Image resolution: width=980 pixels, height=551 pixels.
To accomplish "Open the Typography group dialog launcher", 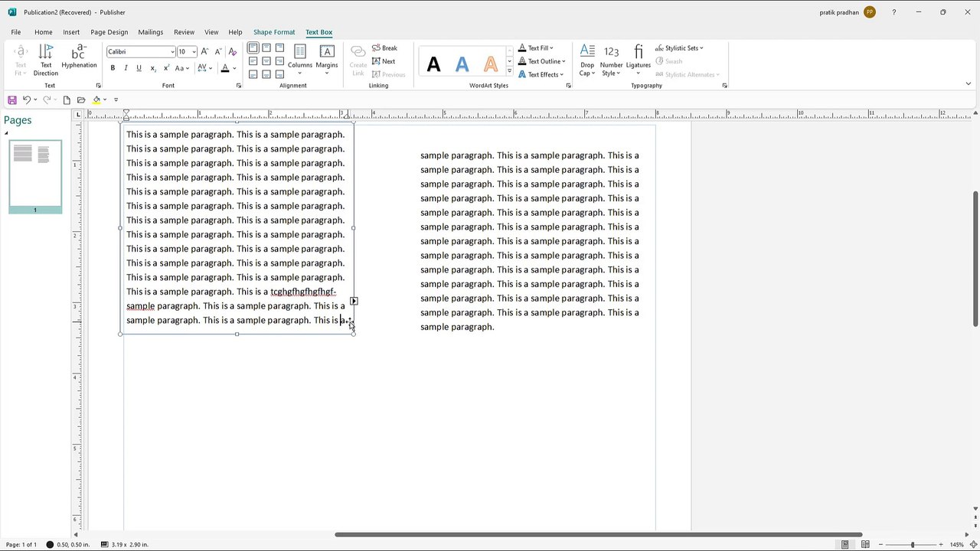I will tap(724, 86).
